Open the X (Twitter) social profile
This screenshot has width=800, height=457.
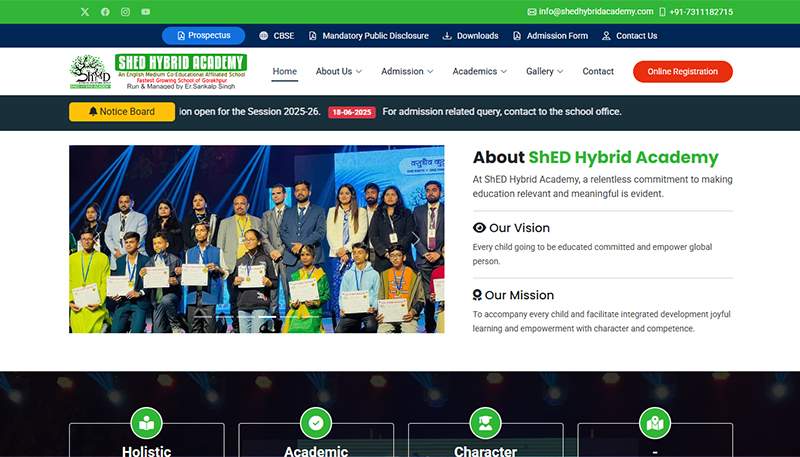click(84, 12)
